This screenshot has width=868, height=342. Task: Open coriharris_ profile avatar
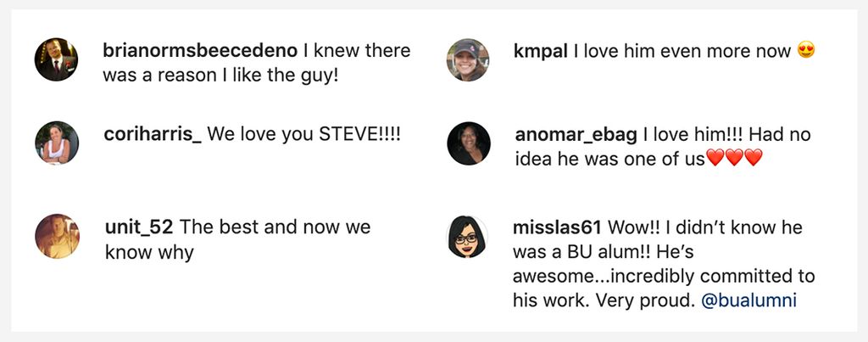[57, 143]
